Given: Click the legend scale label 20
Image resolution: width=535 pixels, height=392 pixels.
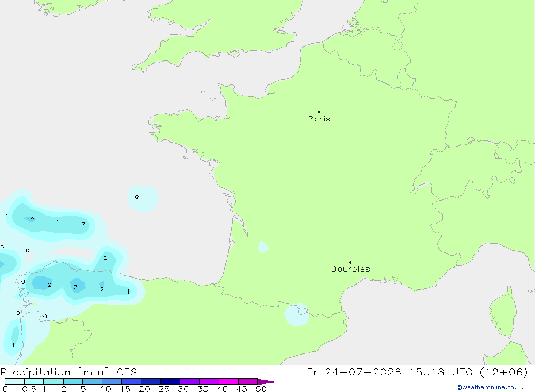Looking at the screenshot, I should click(x=144, y=389).
